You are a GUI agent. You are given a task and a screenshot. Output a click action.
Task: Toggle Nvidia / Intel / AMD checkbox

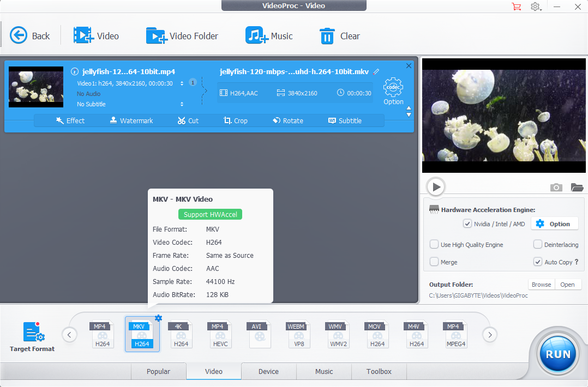pos(467,223)
